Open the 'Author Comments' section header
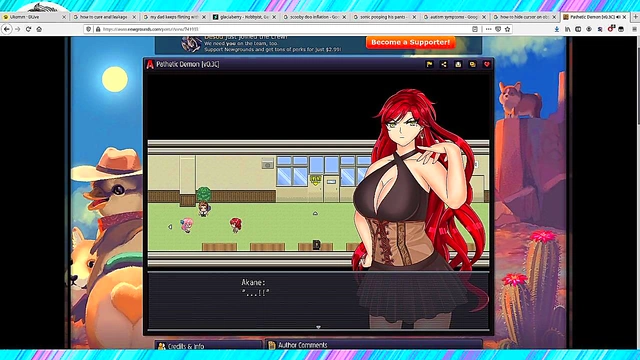This screenshot has width=640, height=360. pos(373,345)
